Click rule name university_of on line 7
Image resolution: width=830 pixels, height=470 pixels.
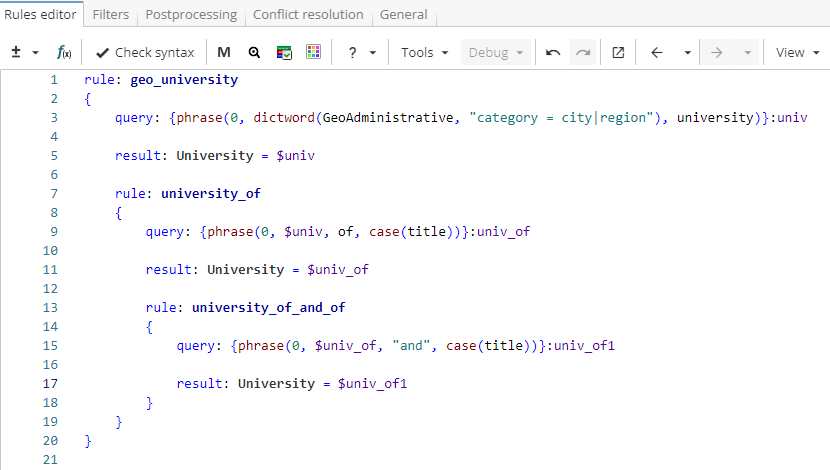click(211, 194)
